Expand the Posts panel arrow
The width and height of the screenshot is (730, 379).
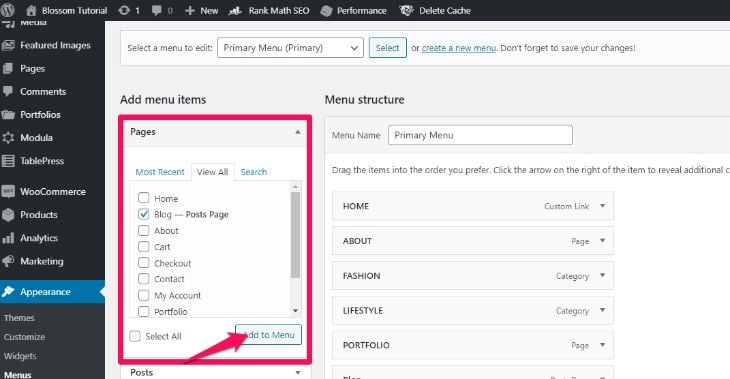click(x=297, y=372)
